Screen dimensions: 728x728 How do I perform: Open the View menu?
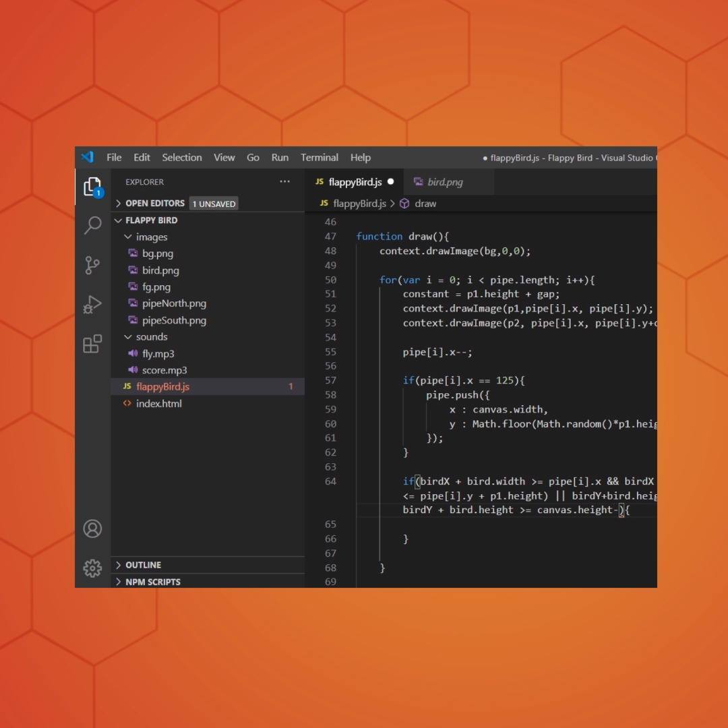(x=224, y=157)
